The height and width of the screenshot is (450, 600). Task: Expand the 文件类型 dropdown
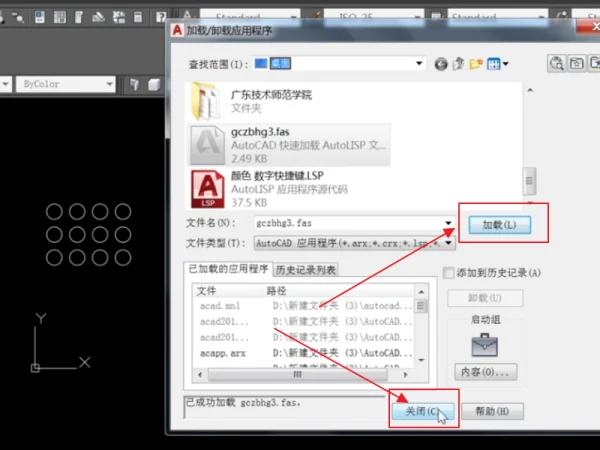[449, 243]
